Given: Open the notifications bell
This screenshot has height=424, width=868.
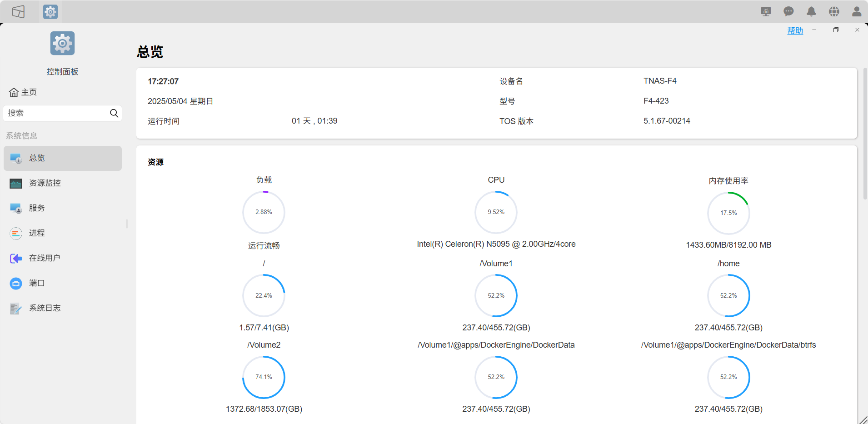Looking at the screenshot, I should [x=811, y=11].
